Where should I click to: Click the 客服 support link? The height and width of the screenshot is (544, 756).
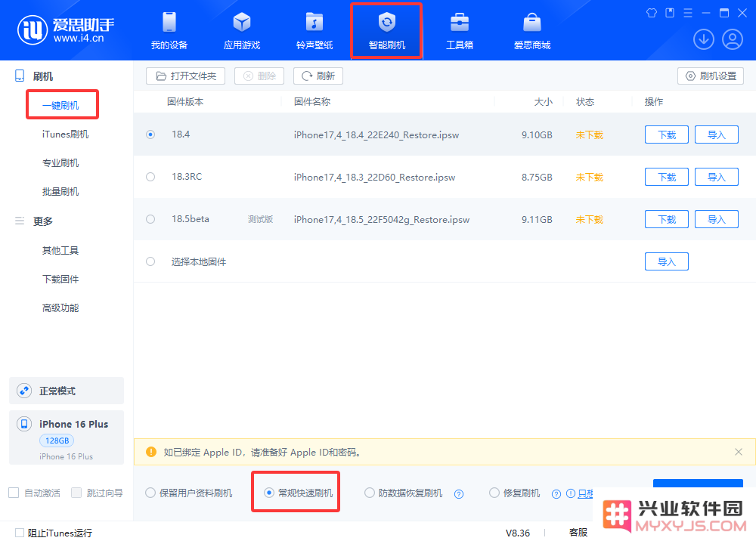[578, 533]
